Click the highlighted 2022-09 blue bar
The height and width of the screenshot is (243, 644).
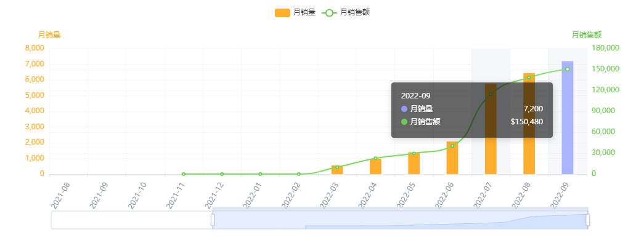(567, 118)
